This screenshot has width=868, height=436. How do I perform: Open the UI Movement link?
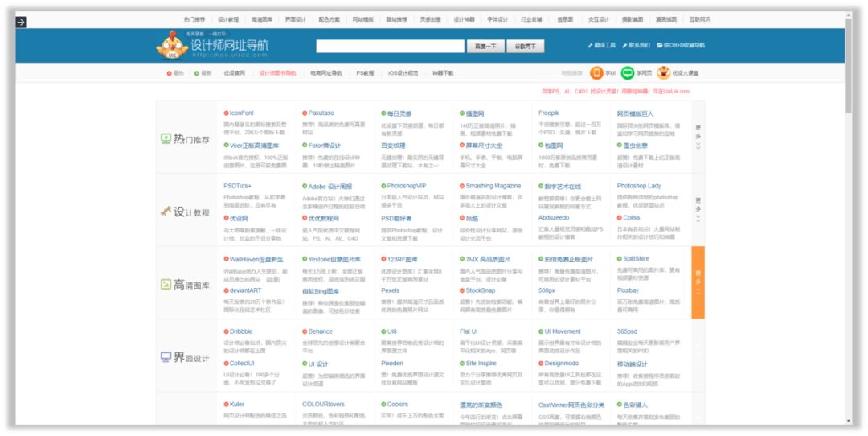pos(563,332)
